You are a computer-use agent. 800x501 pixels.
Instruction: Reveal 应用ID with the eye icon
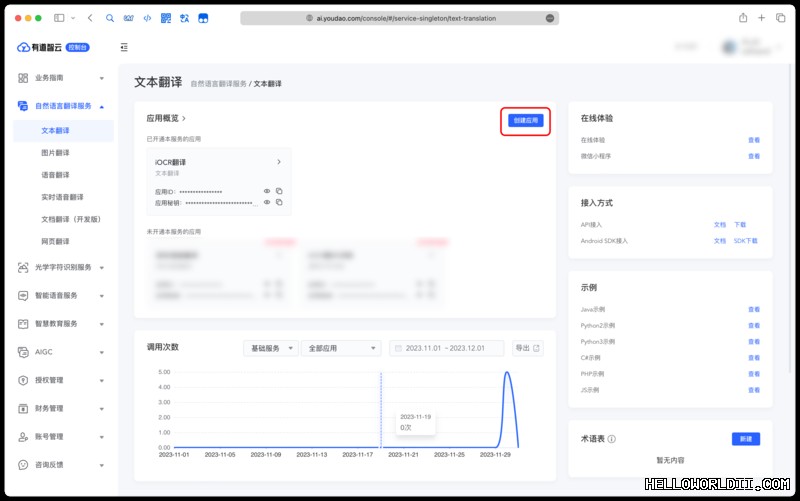(x=267, y=191)
